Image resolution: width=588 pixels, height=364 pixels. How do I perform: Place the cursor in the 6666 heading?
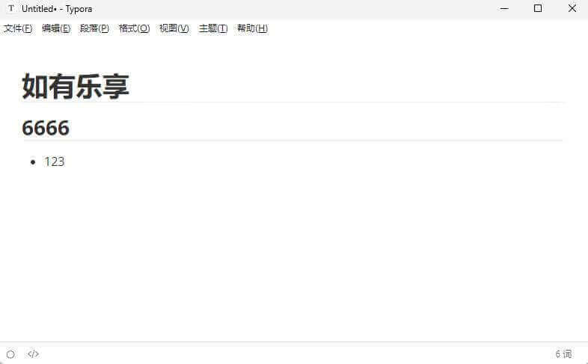pos(46,128)
